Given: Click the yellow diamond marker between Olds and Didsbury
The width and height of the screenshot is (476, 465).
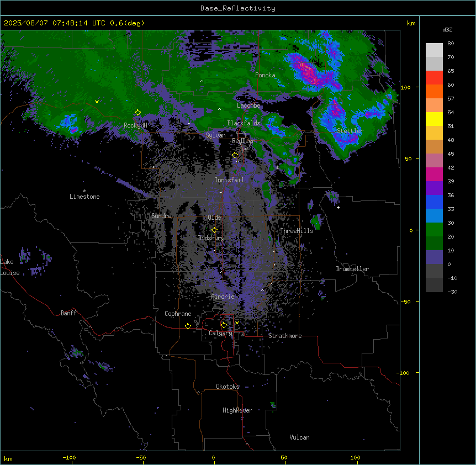Looking at the screenshot, I should click(214, 230).
